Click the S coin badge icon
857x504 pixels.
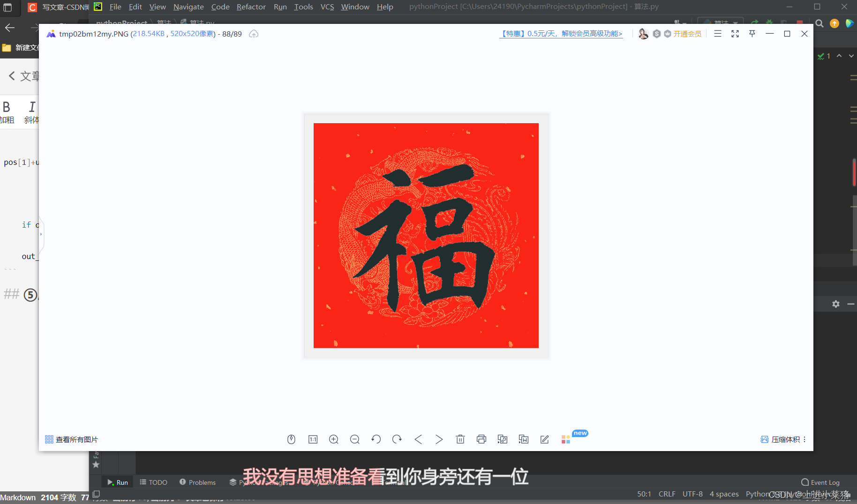(x=657, y=34)
